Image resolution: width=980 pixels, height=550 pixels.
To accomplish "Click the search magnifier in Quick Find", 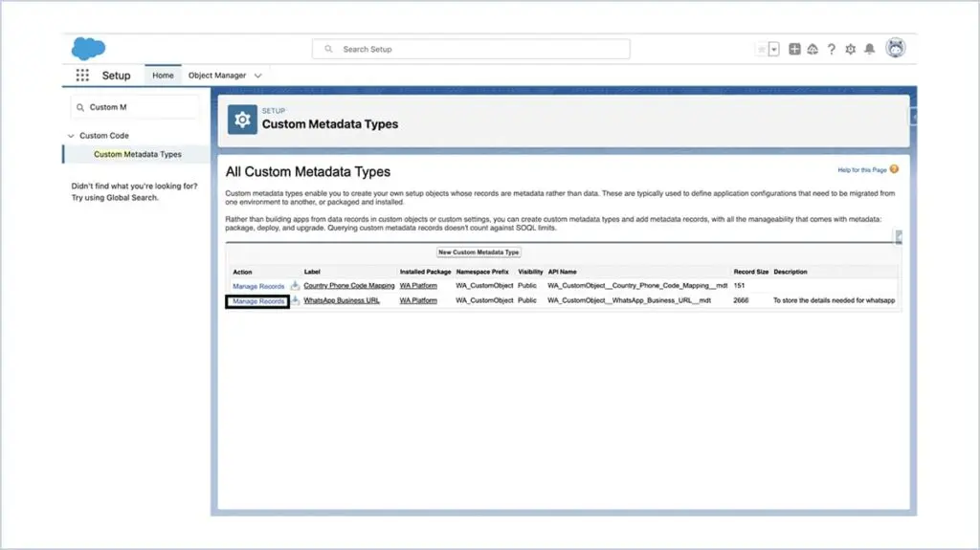I will pyautogui.click(x=80, y=107).
